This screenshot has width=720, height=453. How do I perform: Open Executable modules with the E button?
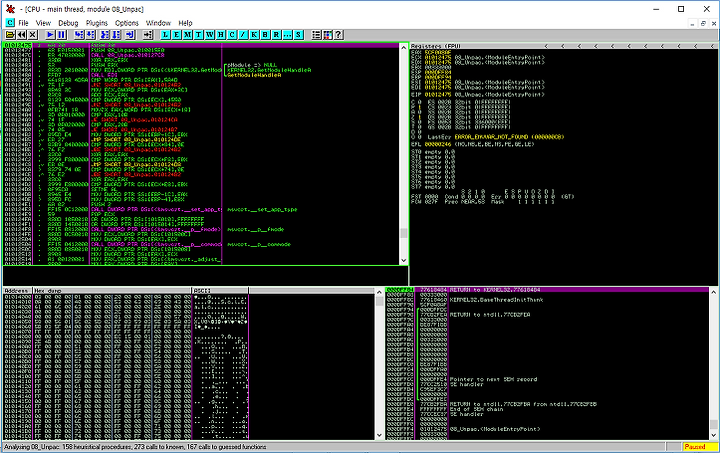176,35
